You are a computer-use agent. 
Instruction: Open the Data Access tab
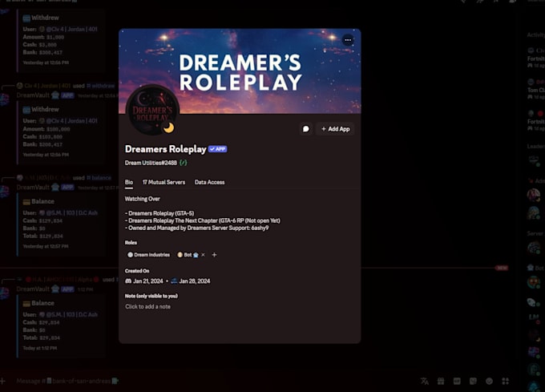(210, 182)
